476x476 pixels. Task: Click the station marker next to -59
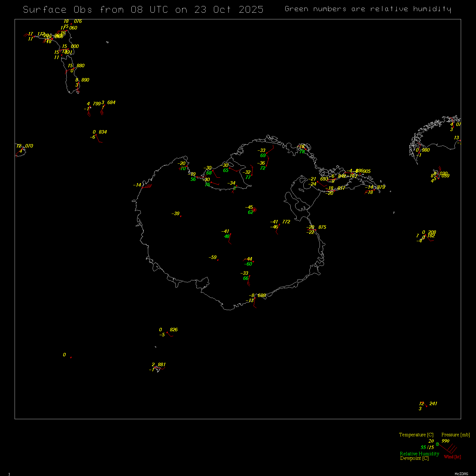pos(218,260)
